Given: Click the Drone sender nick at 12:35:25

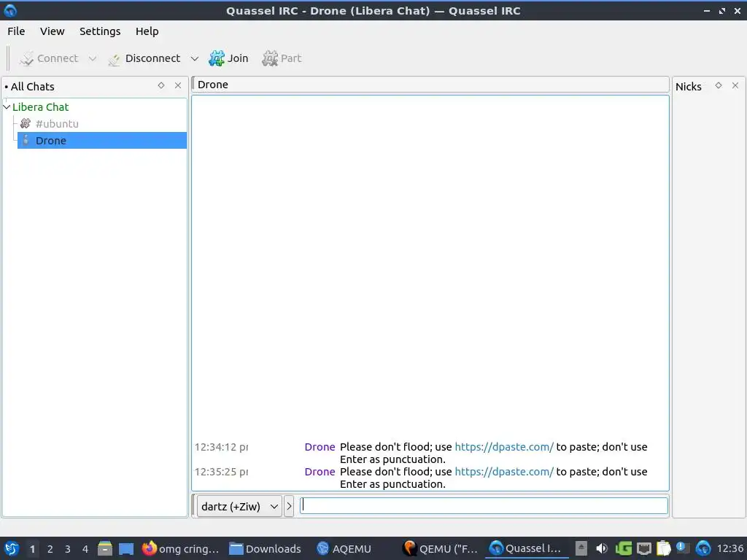Looking at the screenshot, I should [x=320, y=472].
